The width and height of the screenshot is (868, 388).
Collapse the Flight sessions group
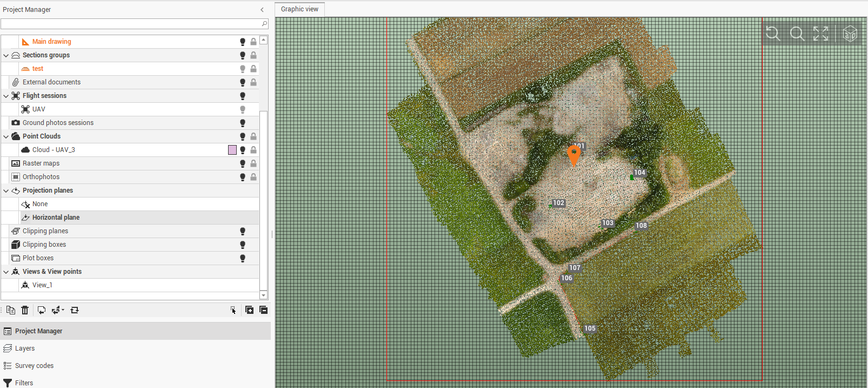[6, 96]
